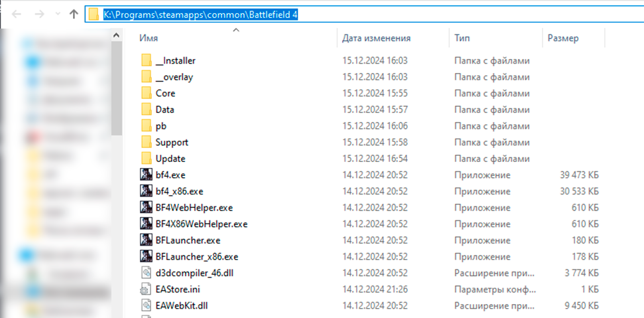Image resolution: width=644 pixels, height=318 pixels.
Task: Select the __overlay folder name
Action: pos(174,77)
